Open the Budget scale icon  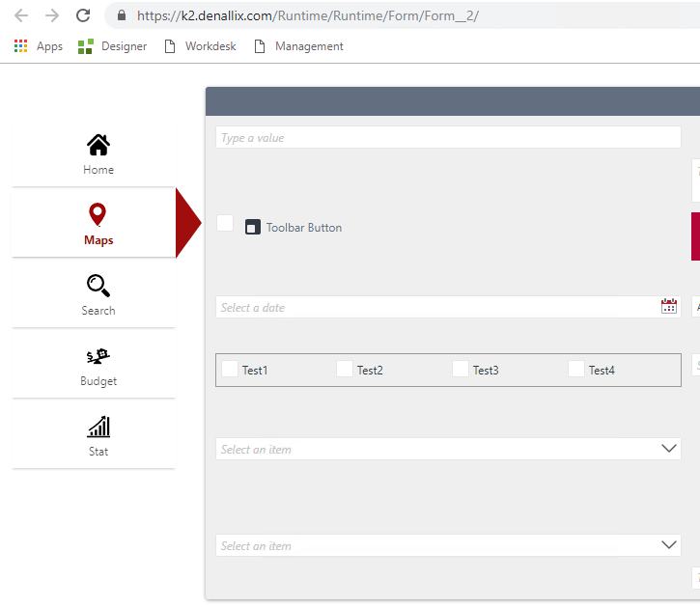(98, 356)
